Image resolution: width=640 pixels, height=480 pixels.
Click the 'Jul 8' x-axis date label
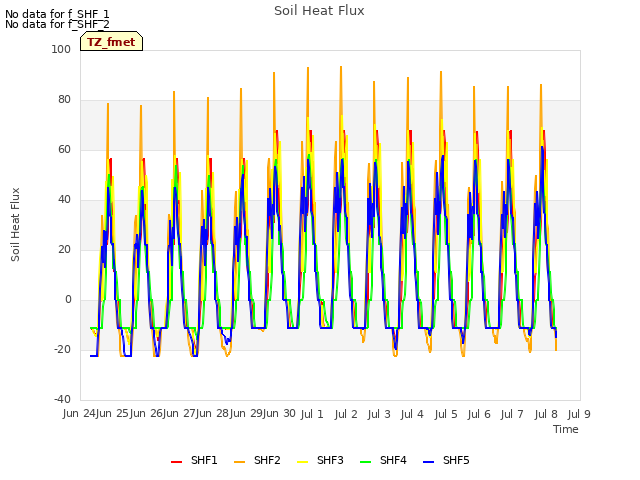(x=546, y=414)
